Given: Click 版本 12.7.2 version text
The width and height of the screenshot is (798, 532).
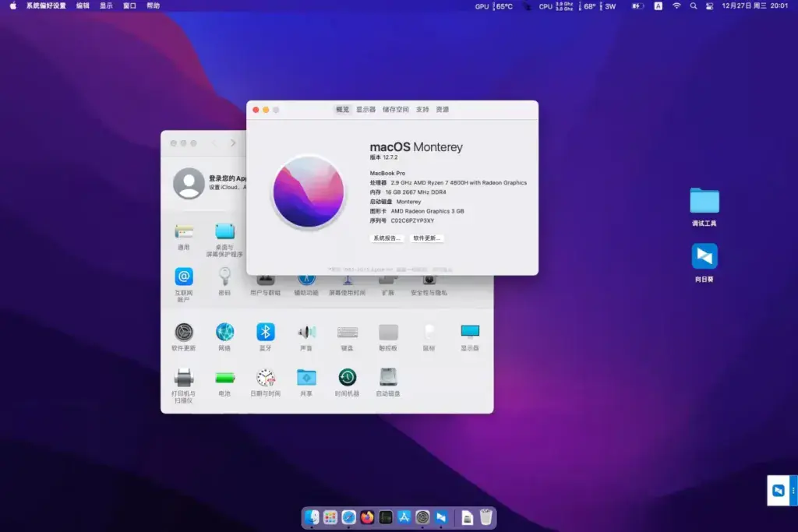Looking at the screenshot, I should coord(383,157).
